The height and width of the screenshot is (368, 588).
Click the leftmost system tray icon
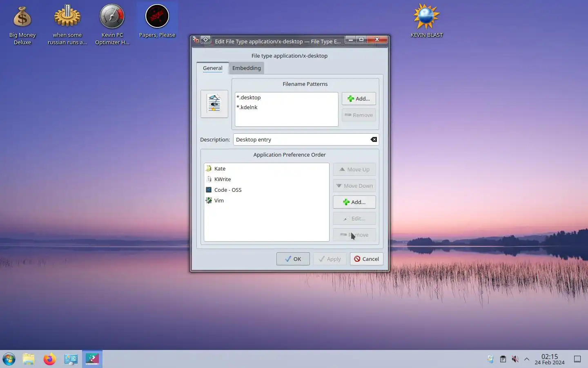[491, 359]
